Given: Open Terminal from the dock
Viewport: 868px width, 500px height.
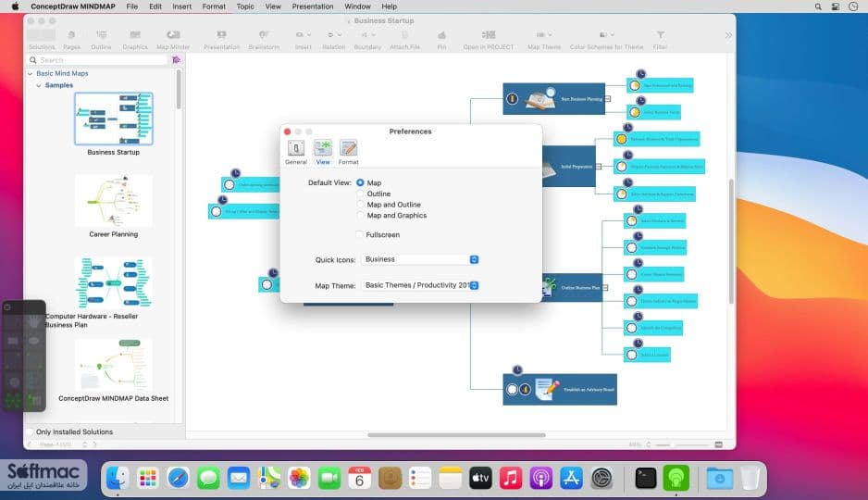Looking at the screenshot, I should pyautogui.click(x=646, y=478).
